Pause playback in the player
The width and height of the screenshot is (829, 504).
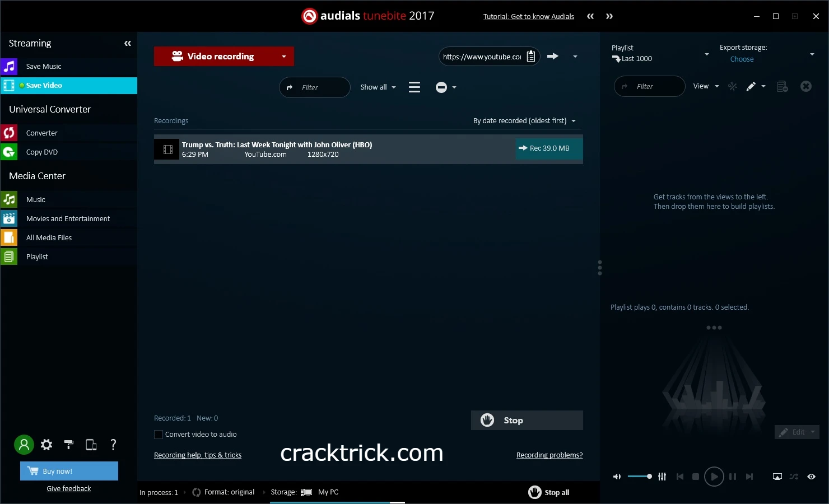(732, 477)
